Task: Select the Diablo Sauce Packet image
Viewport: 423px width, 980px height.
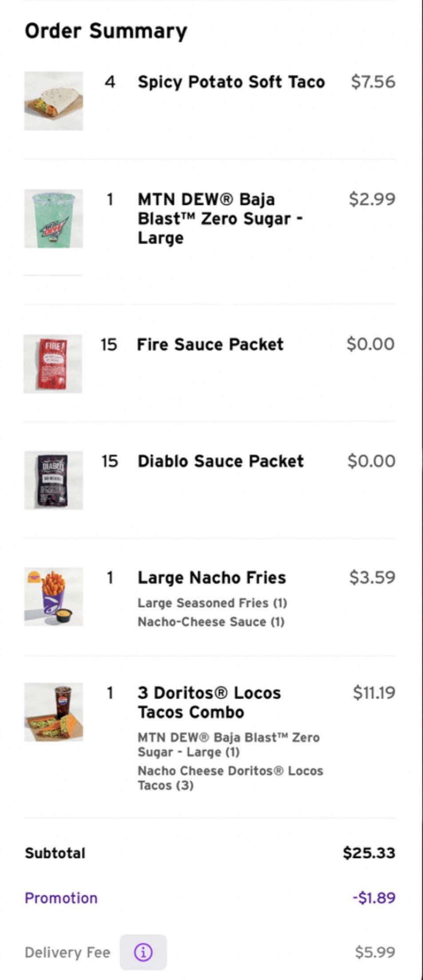Action: coord(53,480)
